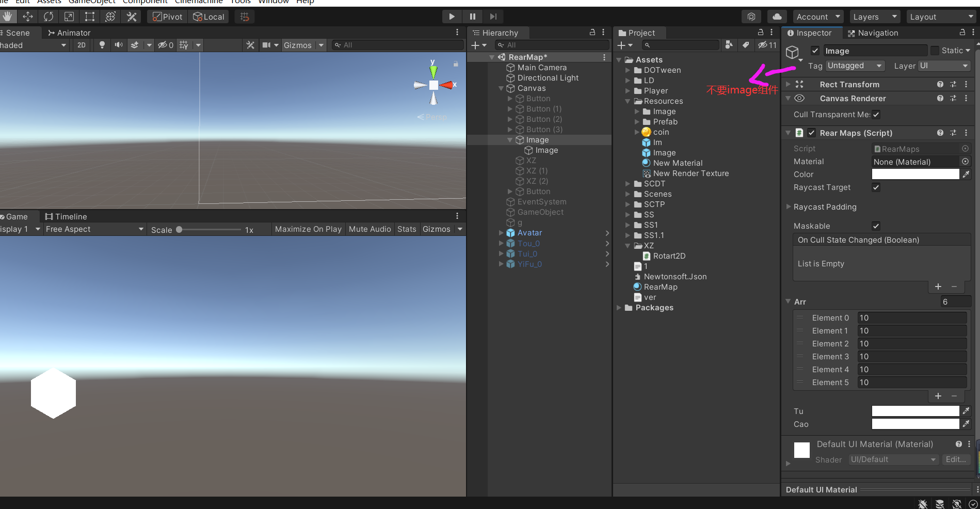Toggle grid snapping icon in toolbar
Image resolution: width=980 pixels, height=509 pixels.
(x=245, y=17)
